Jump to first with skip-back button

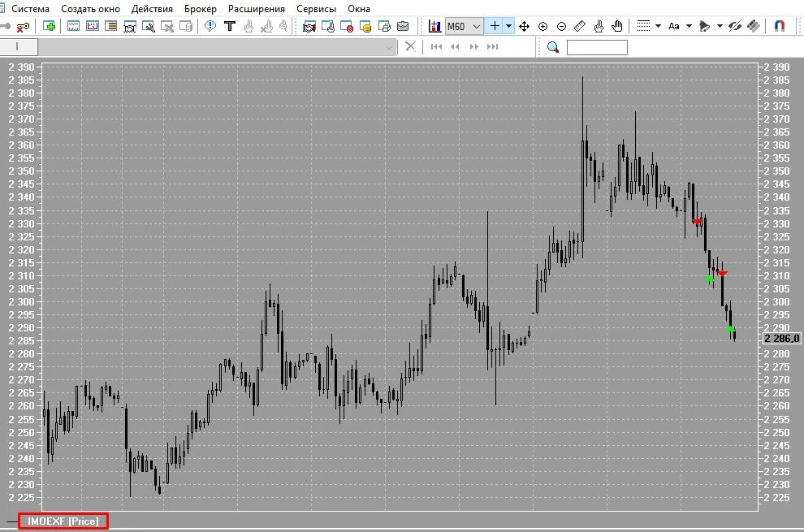(436, 46)
